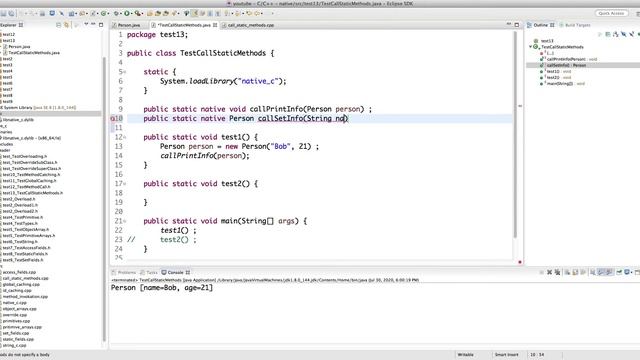
Task: Switch to the TestCallStaticMethods.java editor tab
Action: 184,25
